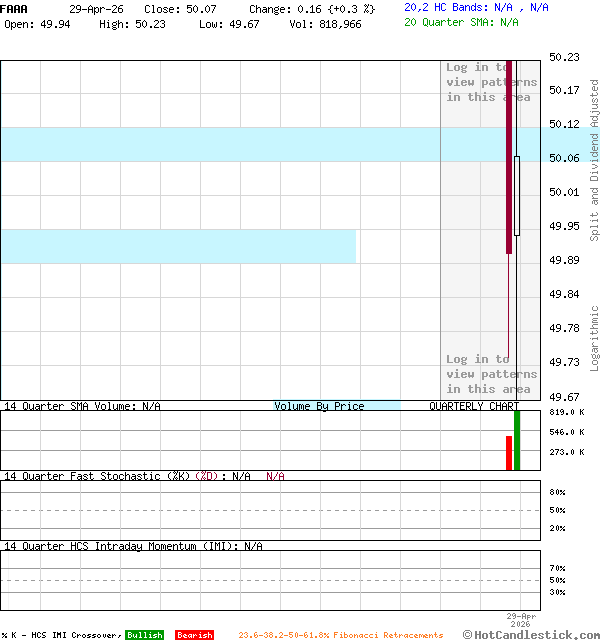Click the 29-Apr 2026 date marker

(x=521, y=620)
